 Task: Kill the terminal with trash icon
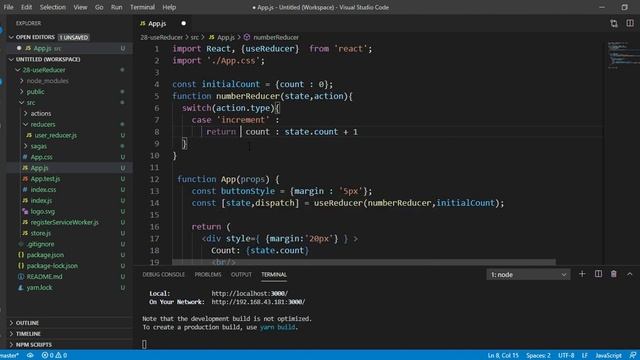pos(613,274)
